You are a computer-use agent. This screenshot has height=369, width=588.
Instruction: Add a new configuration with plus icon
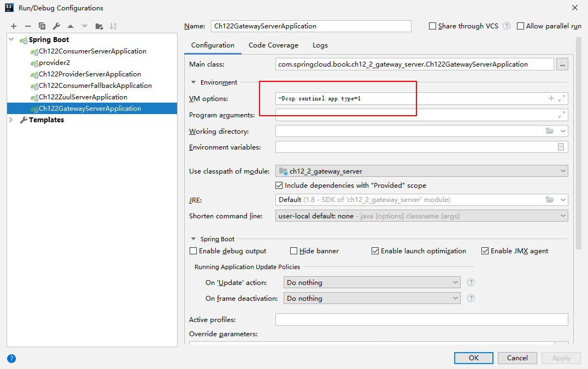(x=14, y=26)
